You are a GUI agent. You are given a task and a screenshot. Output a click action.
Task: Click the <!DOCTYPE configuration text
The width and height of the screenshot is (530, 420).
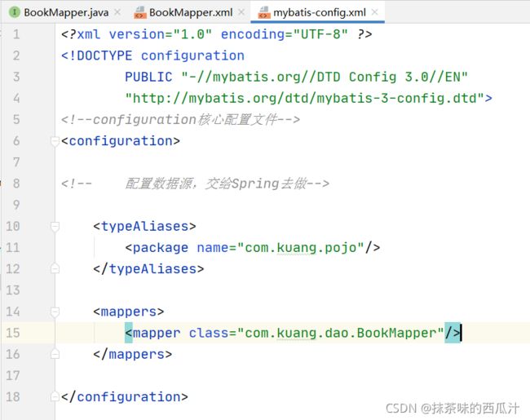coord(152,55)
